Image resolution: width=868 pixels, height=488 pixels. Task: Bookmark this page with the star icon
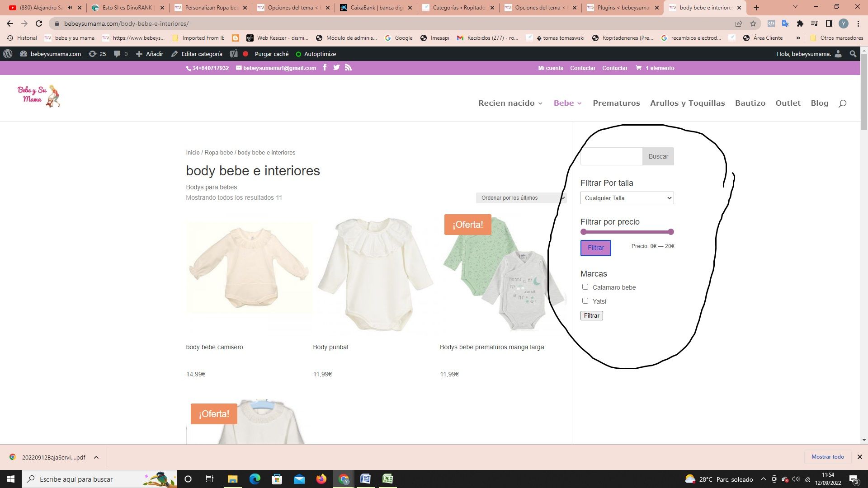(x=753, y=23)
